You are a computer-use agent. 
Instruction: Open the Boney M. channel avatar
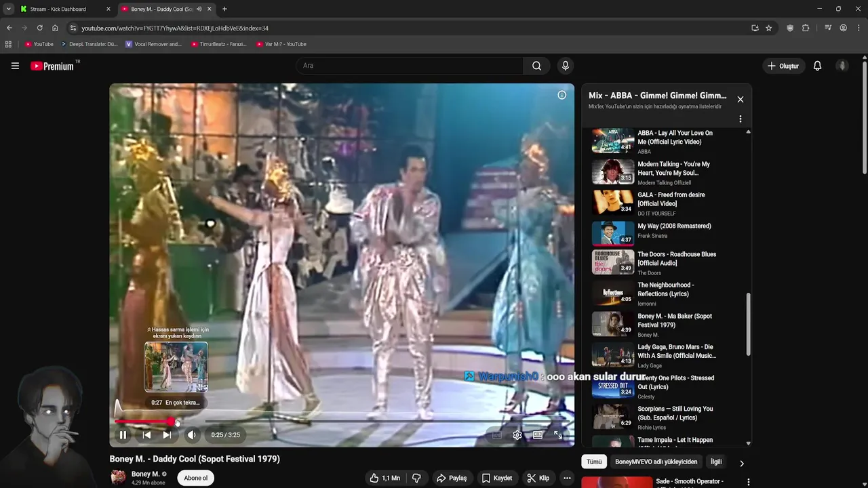118,477
